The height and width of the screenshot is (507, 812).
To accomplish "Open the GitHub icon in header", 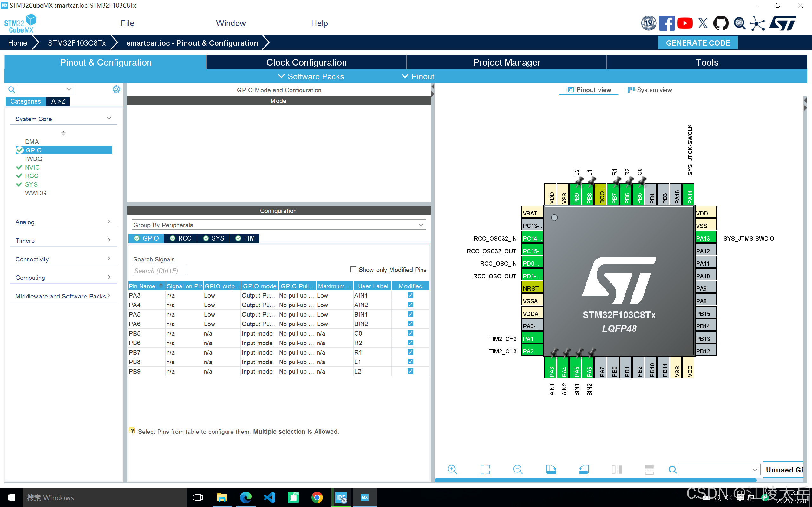I will click(x=720, y=23).
